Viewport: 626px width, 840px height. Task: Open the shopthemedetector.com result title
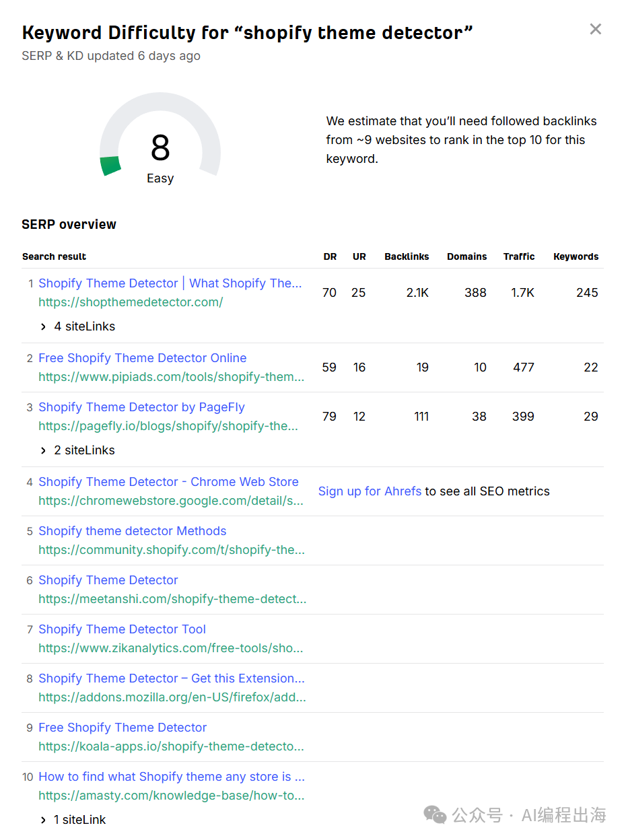pos(170,283)
